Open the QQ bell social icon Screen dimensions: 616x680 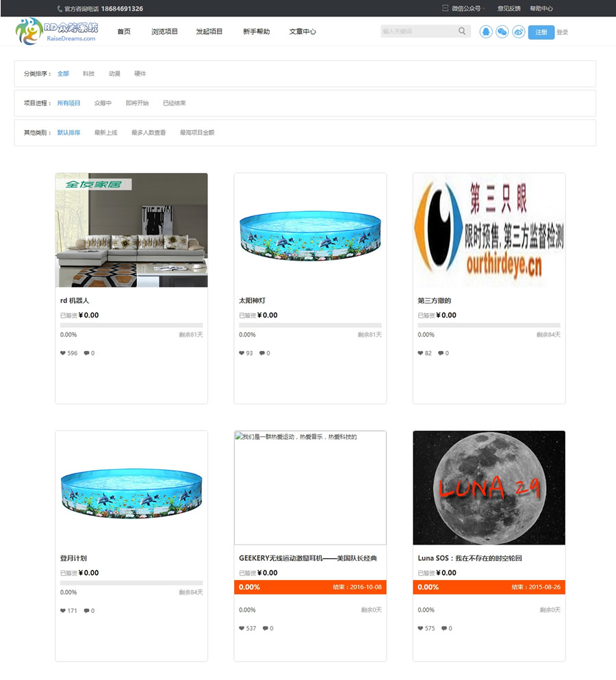[486, 31]
